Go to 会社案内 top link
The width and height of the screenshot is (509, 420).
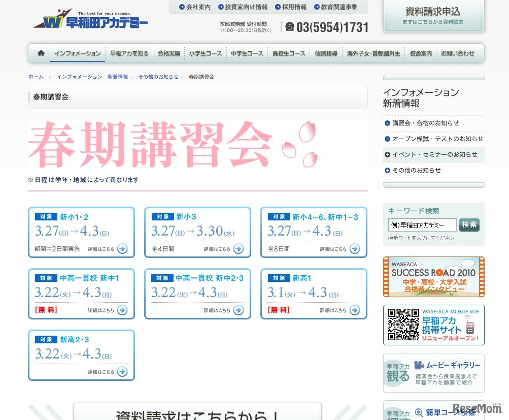tap(195, 7)
